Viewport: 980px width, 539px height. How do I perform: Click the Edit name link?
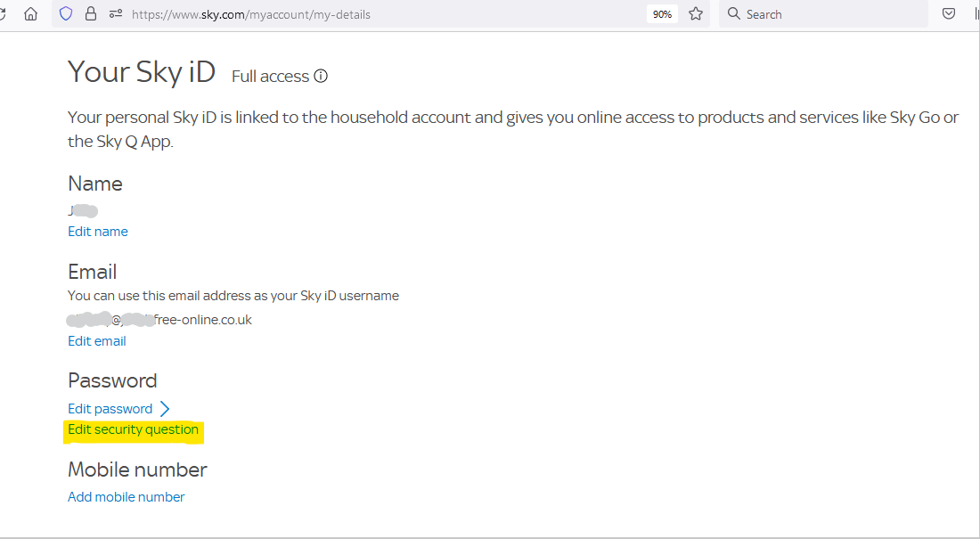pos(98,232)
